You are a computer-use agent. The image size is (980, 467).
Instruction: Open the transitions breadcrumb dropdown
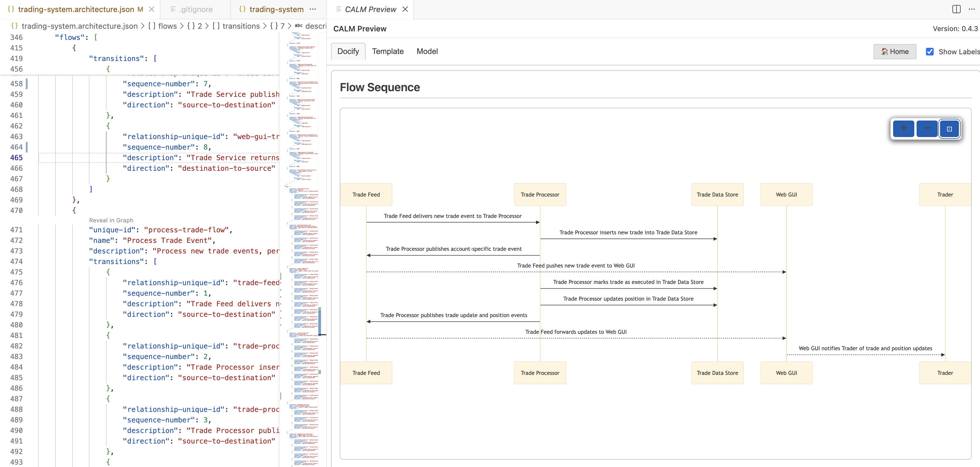pyautogui.click(x=241, y=26)
